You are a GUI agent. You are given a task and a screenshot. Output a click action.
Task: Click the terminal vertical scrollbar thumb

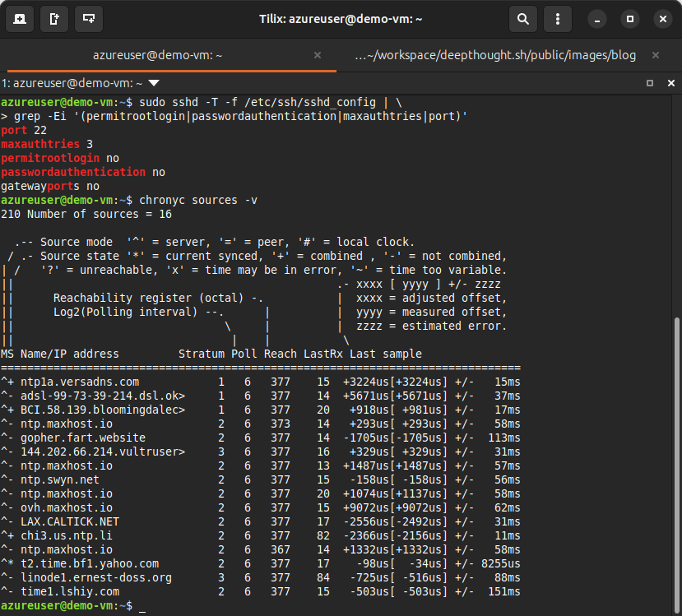[677, 465]
